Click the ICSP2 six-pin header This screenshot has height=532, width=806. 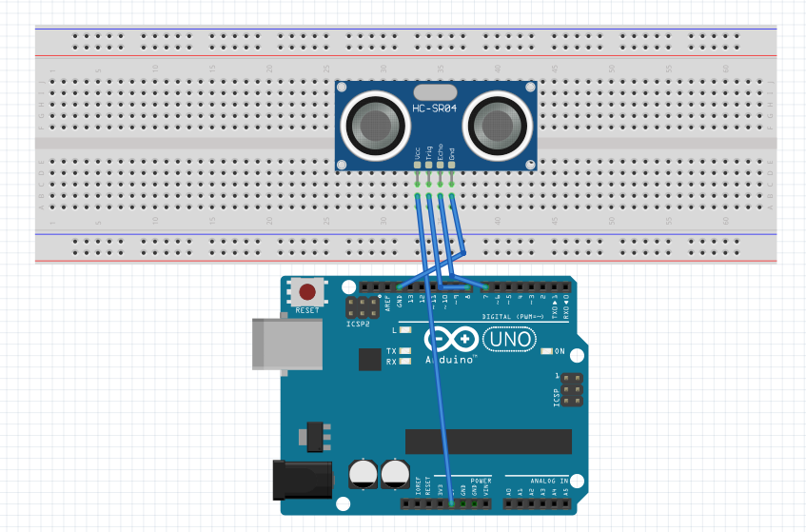pyautogui.click(x=363, y=307)
